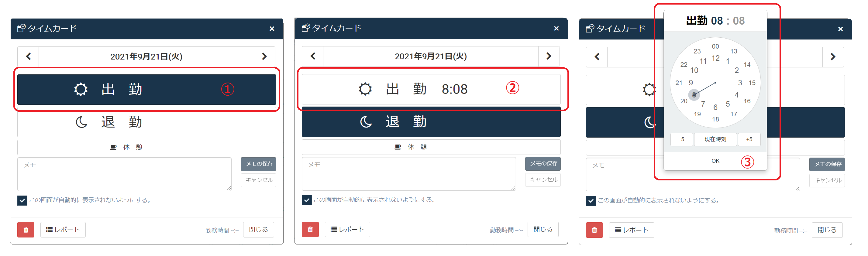Choose hour 23 on the clock face
The image size is (868, 256).
(697, 51)
